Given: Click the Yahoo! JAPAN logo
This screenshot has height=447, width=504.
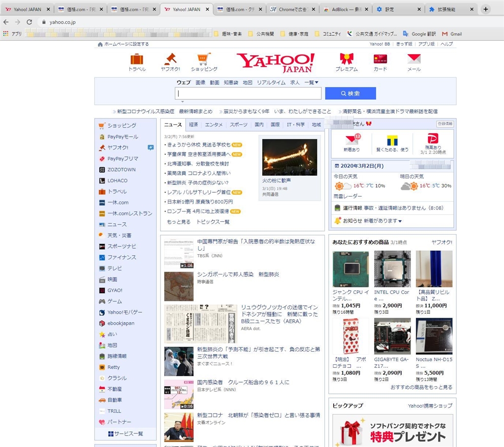Looking at the screenshot, I should (276, 62).
